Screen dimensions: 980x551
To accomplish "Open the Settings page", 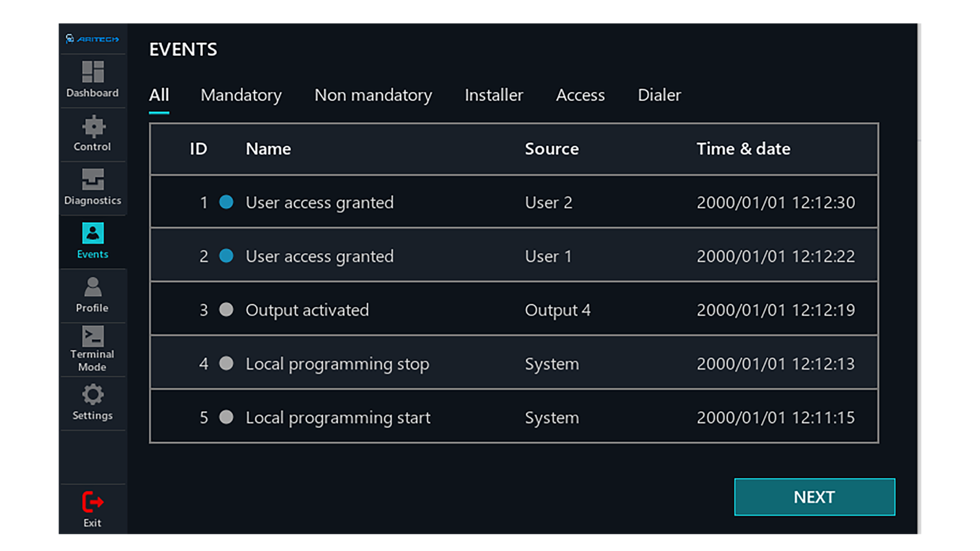I will [92, 402].
